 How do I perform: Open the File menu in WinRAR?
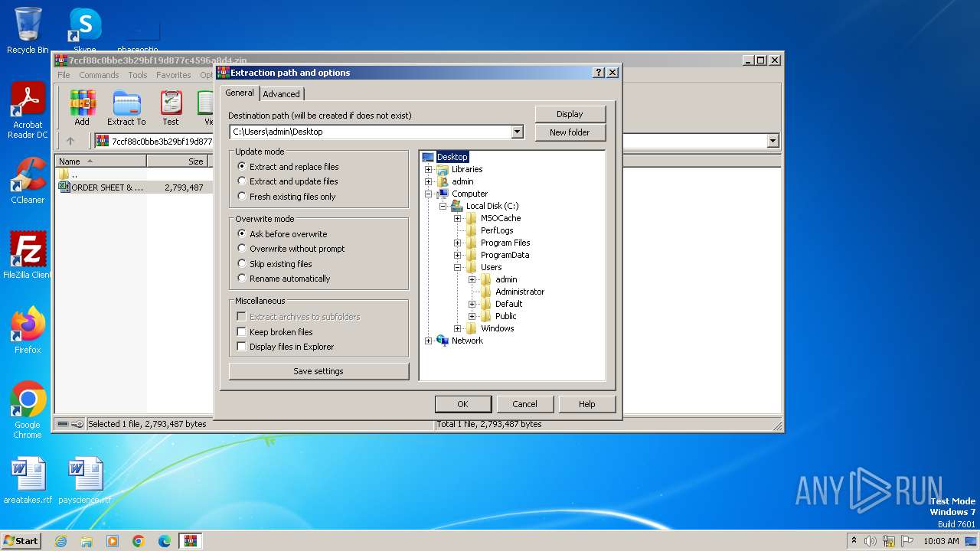pyautogui.click(x=64, y=75)
